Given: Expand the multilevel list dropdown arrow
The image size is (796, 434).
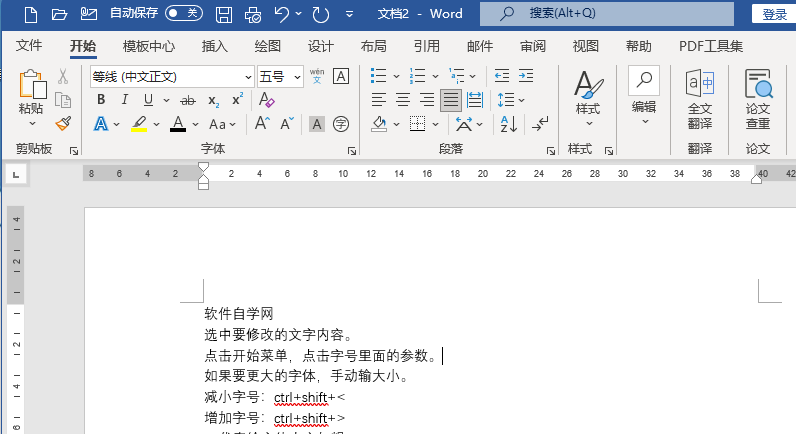Looking at the screenshot, I should [x=473, y=77].
